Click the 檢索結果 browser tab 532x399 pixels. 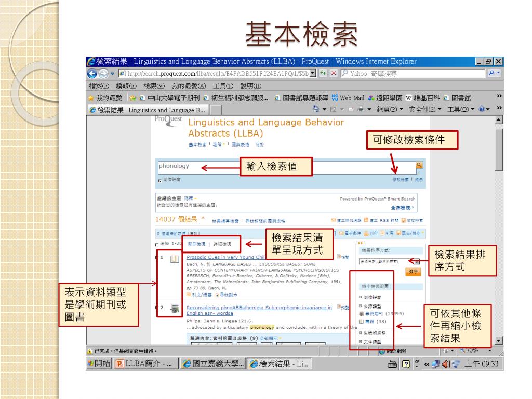point(148,110)
